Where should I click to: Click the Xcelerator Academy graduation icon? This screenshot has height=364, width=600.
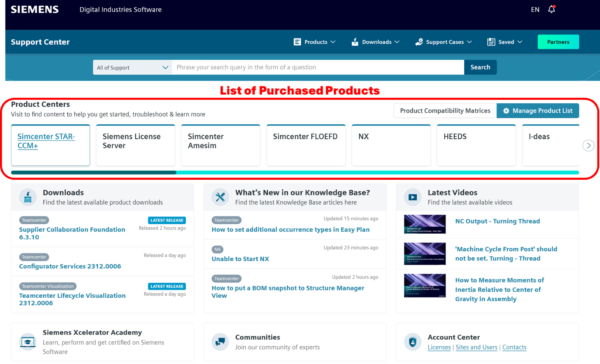click(x=28, y=342)
